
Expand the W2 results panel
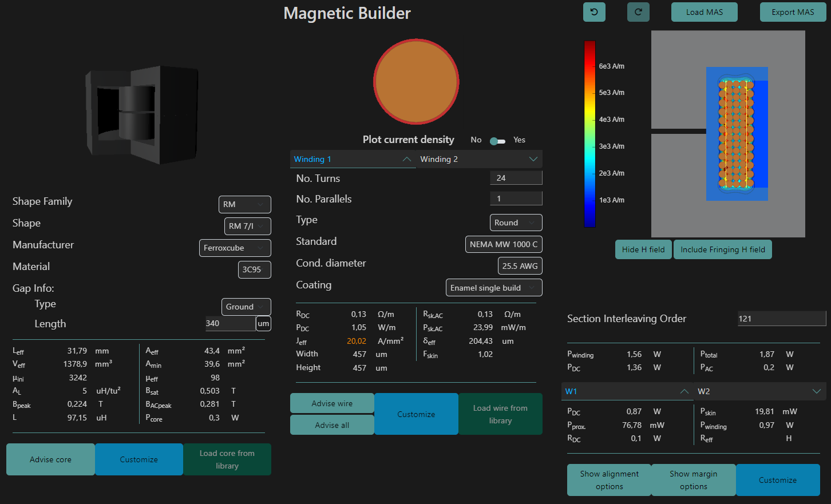(x=761, y=391)
